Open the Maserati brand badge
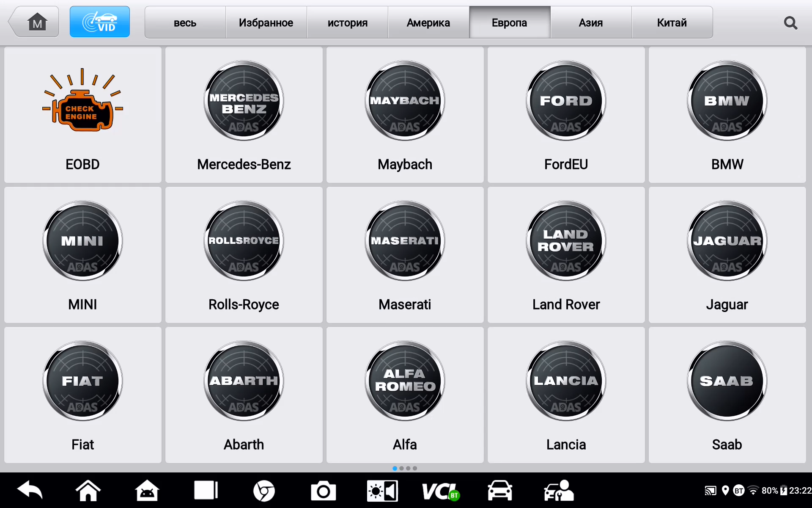The height and width of the screenshot is (508, 812). (405, 240)
